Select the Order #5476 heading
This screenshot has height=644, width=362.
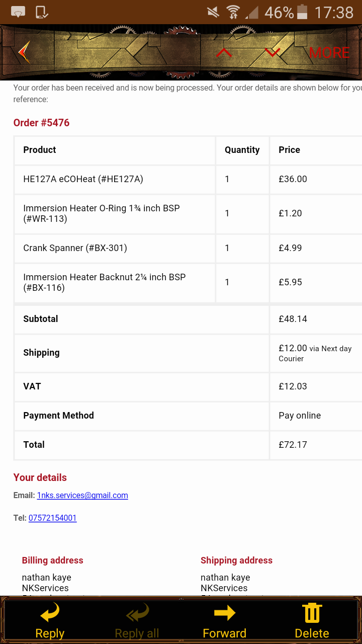click(41, 123)
